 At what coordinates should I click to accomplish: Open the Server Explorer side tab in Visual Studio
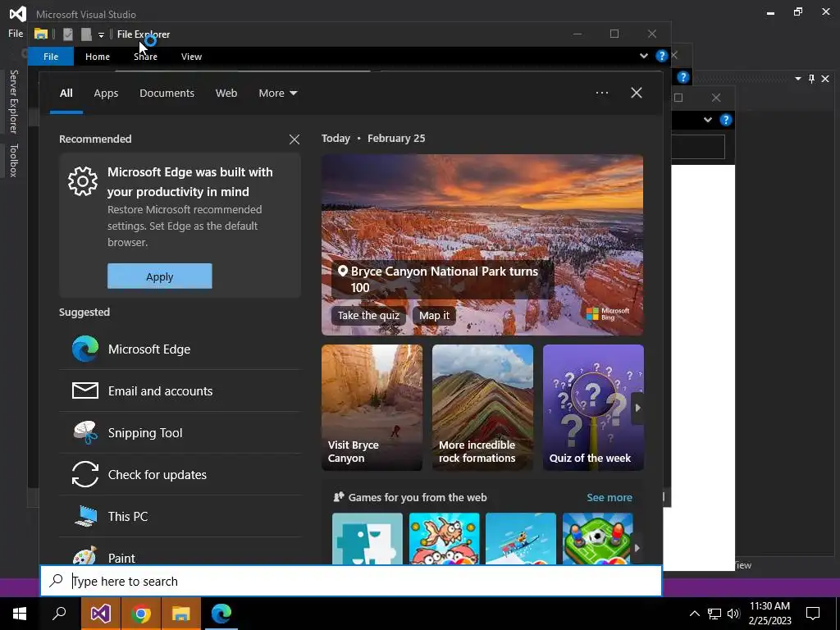14,101
